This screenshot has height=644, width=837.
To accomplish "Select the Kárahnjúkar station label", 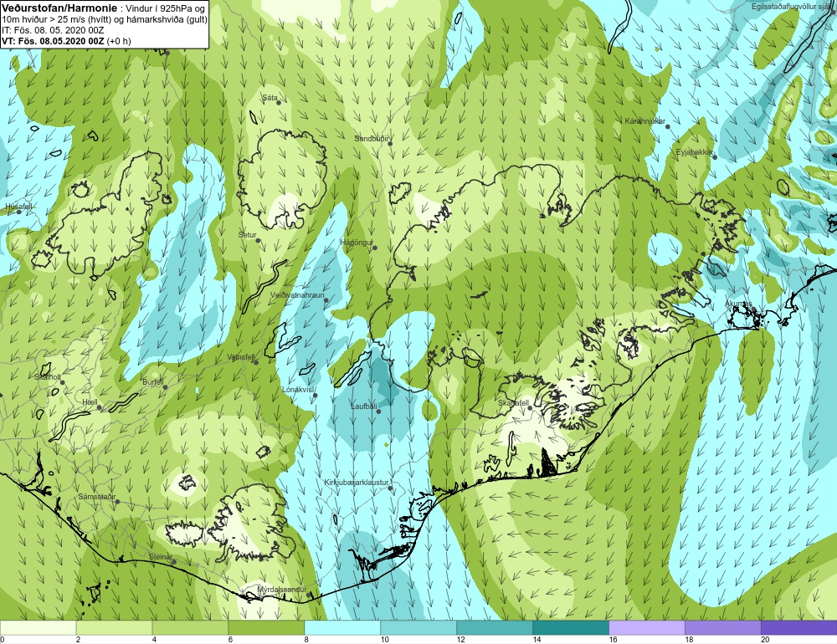I will 644,121.
